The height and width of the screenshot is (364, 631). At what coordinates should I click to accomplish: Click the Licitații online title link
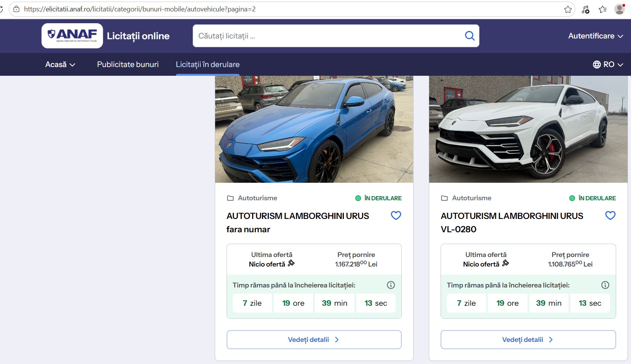(138, 36)
